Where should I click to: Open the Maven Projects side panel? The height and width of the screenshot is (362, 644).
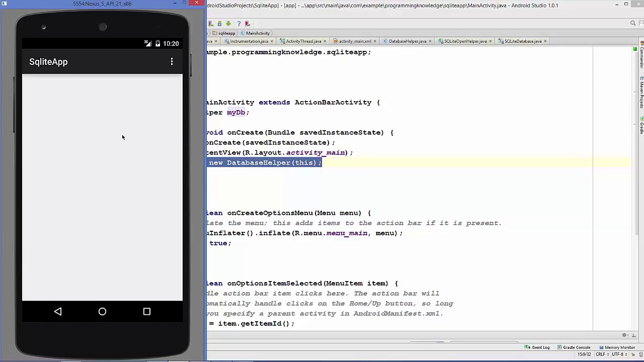click(641, 92)
